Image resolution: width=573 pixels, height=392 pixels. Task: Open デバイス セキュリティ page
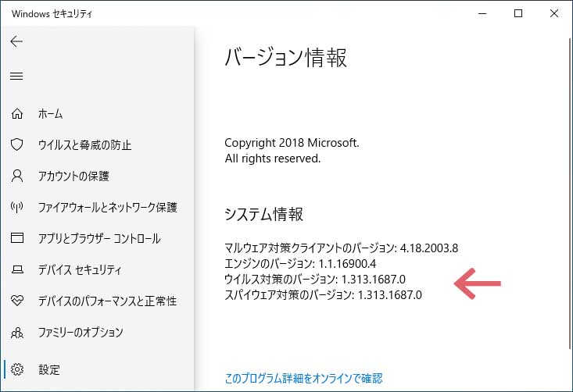pos(79,269)
